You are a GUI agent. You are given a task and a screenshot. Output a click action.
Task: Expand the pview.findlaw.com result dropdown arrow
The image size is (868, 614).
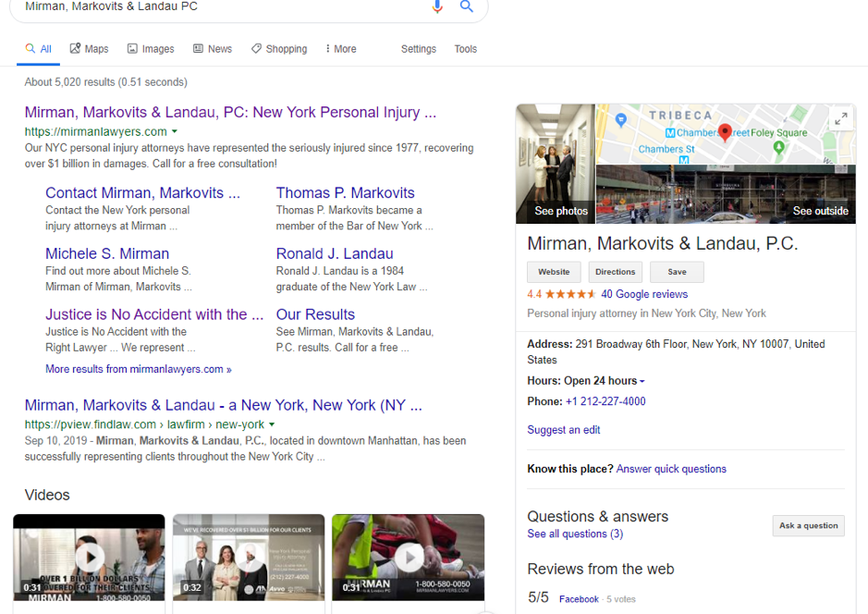coord(272,424)
